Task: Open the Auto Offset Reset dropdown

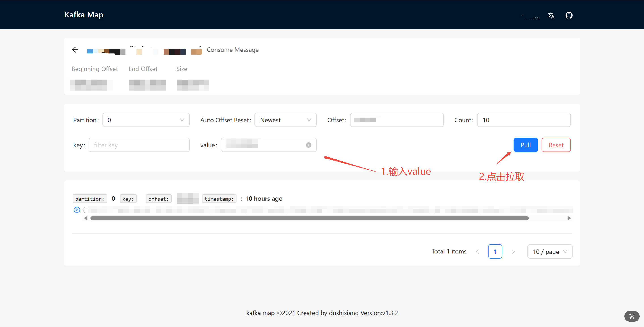Action: (x=285, y=120)
